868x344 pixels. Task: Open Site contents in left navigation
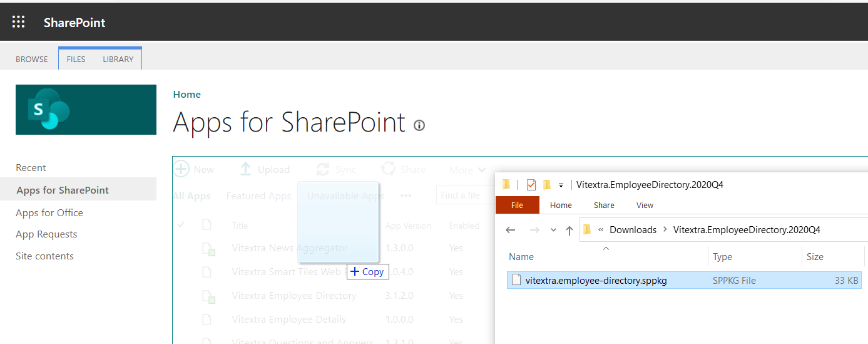(x=44, y=256)
